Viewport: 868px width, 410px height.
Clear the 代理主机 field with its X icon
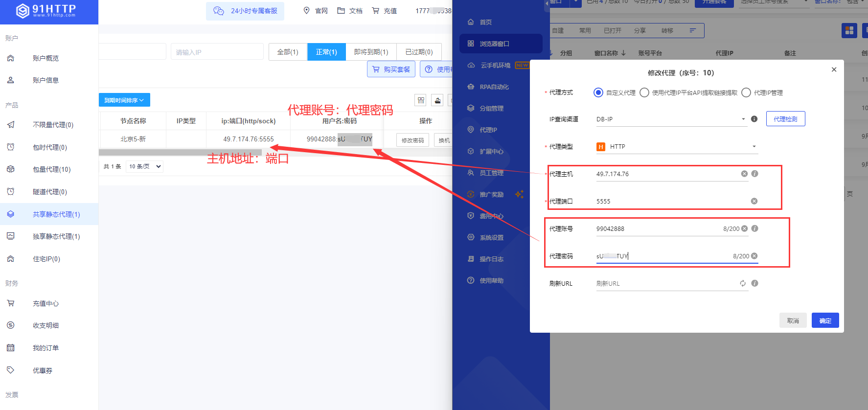[x=744, y=174]
